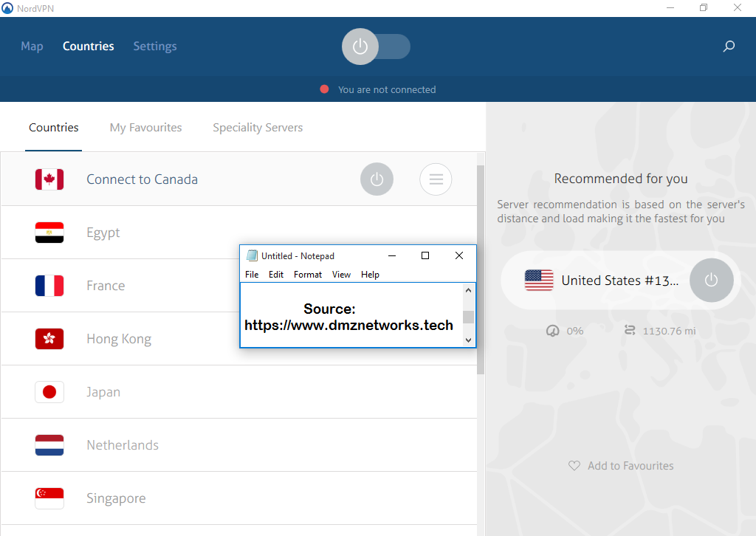
Task: Select Japan in the country list
Action: pyautogui.click(x=239, y=392)
